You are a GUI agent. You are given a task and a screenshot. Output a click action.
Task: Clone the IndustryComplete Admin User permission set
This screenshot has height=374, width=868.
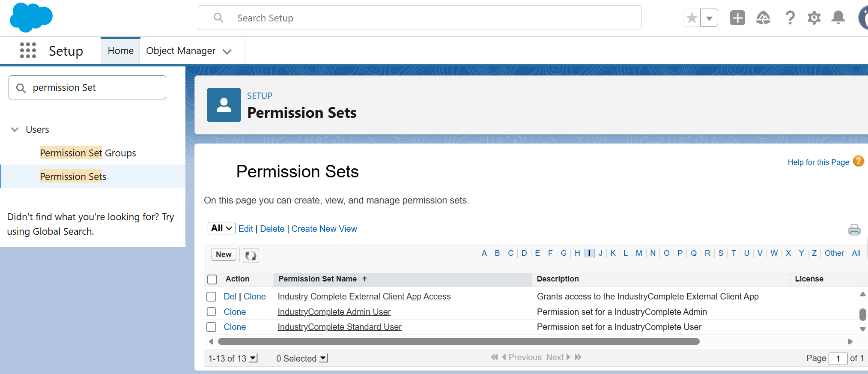(235, 312)
